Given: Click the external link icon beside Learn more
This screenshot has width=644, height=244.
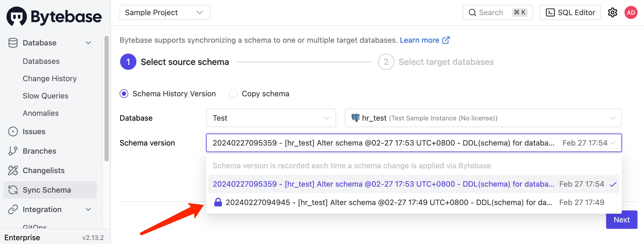Looking at the screenshot, I should 446,40.
